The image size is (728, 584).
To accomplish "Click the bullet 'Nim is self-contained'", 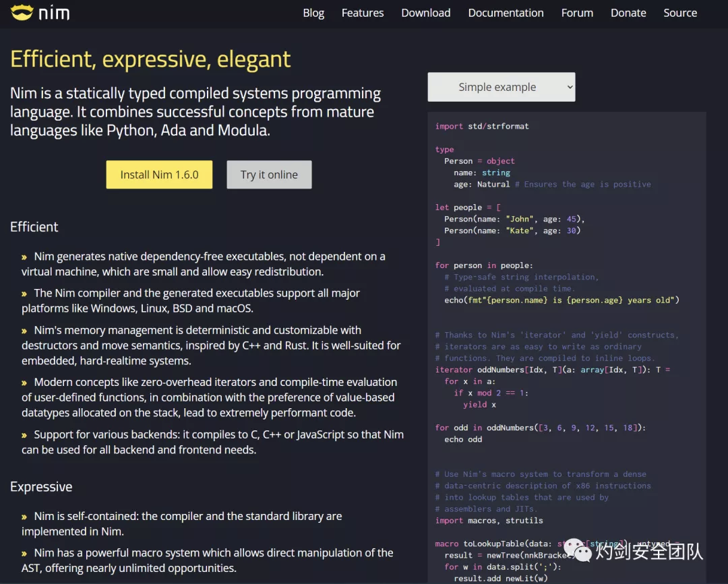I will (182, 523).
